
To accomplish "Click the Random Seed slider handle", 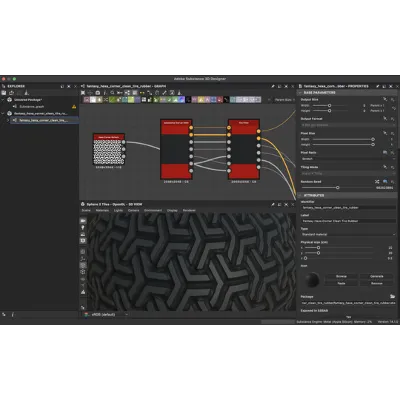I will [337, 188].
